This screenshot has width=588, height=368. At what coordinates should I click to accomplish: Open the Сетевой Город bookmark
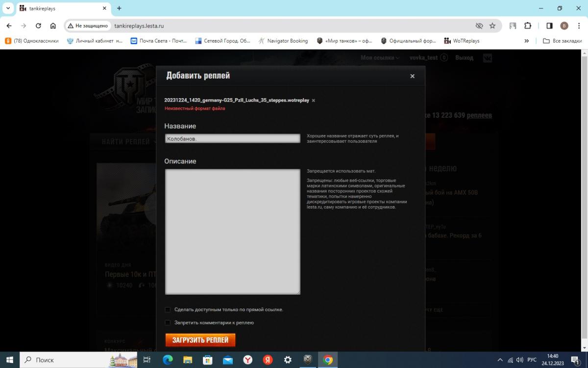coord(223,41)
